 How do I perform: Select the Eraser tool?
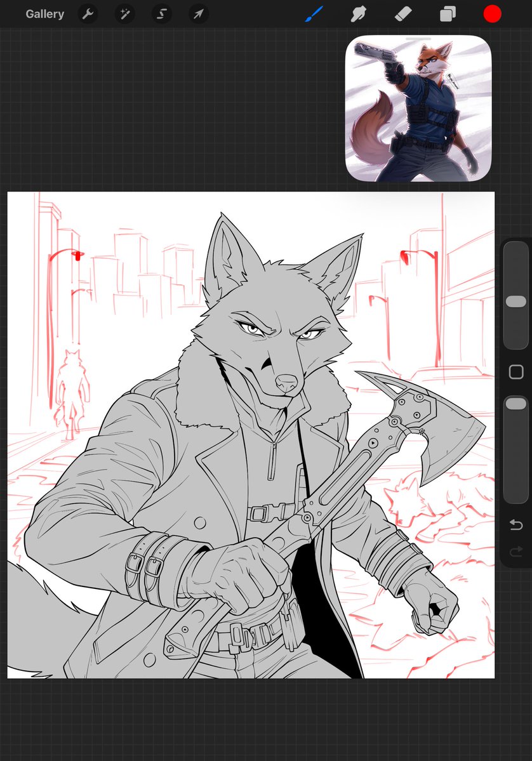tap(403, 14)
